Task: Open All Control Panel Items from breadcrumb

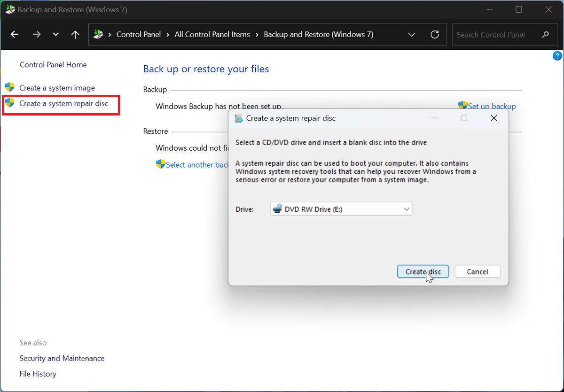Action: click(212, 34)
